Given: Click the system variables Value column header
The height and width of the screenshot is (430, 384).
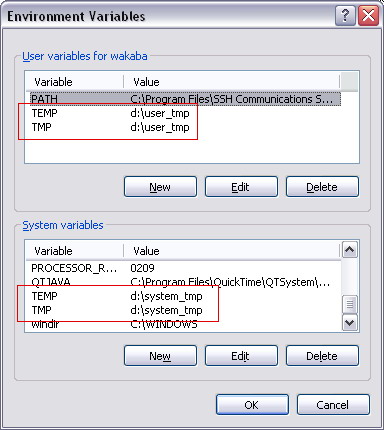Looking at the screenshot, I should (232, 251).
